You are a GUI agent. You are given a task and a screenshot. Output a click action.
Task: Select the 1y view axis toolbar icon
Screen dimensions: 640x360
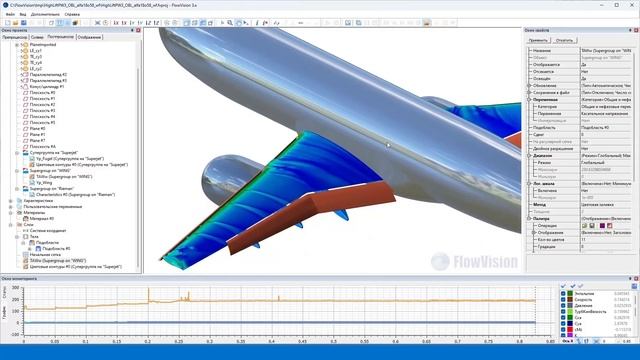(x=132, y=23)
